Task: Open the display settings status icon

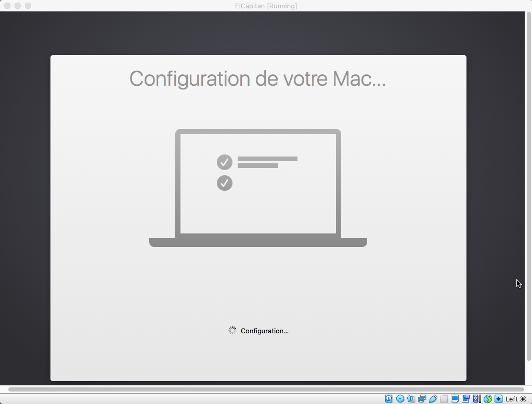Action: 455,399
